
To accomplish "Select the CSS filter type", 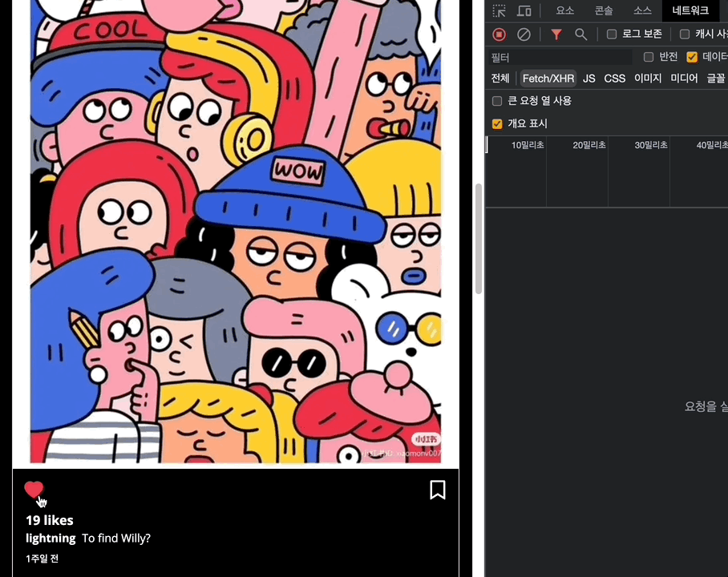I will [x=614, y=79].
